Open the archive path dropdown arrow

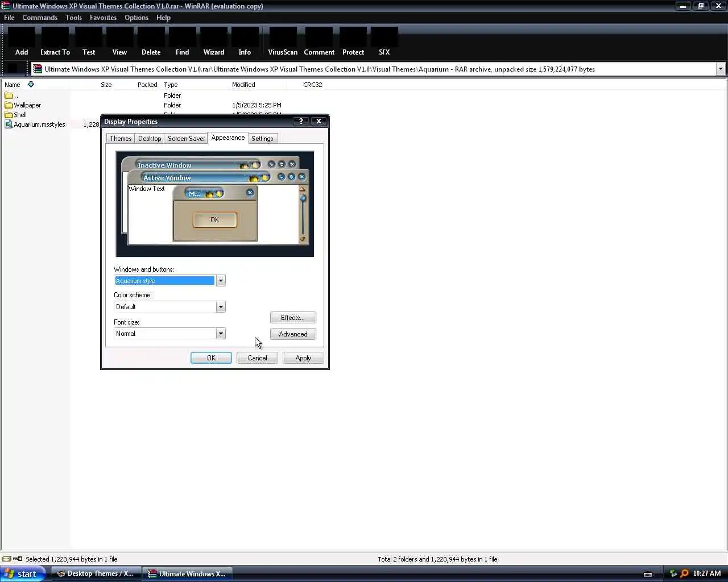pos(721,69)
